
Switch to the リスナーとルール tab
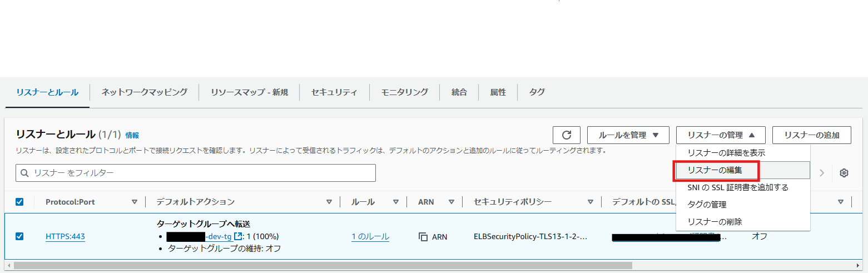[x=47, y=92]
